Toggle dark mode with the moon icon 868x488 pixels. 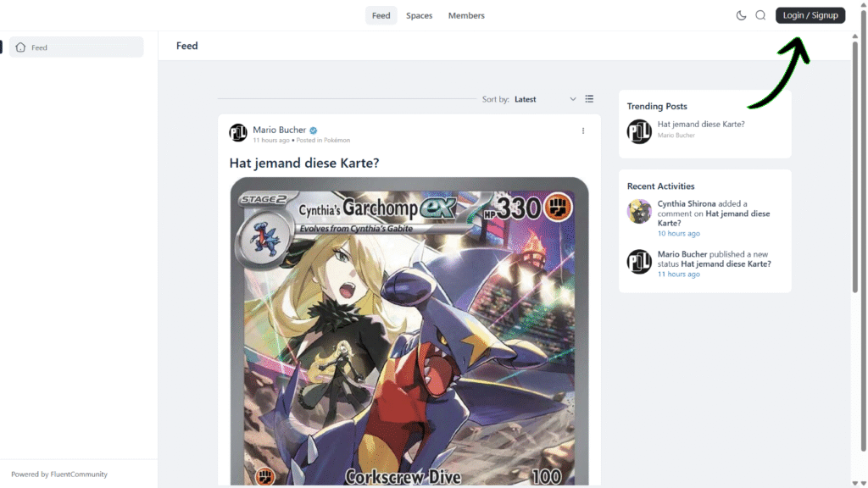741,15
